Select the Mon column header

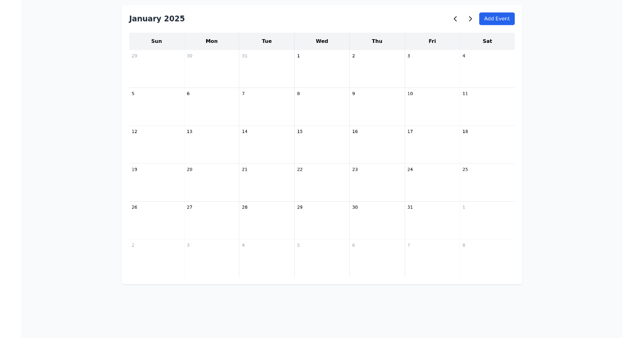pyautogui.click(x=211, y=41)
